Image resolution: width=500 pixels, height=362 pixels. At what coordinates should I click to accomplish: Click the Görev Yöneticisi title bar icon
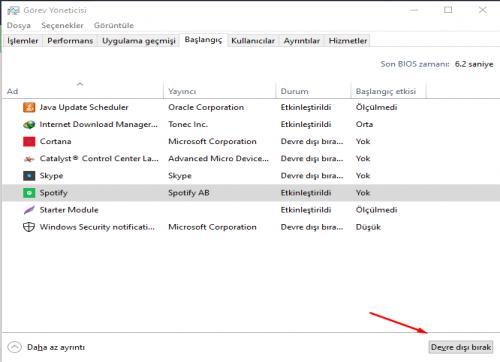13,11
